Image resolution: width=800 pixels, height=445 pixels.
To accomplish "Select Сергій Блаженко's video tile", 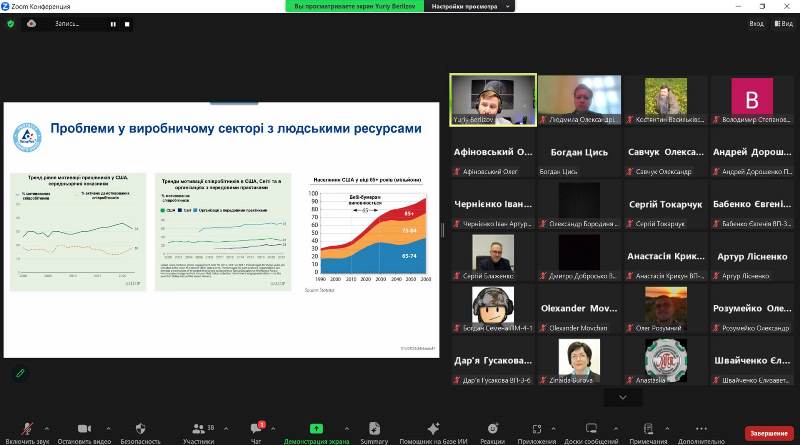I will [x=493, y=256].
